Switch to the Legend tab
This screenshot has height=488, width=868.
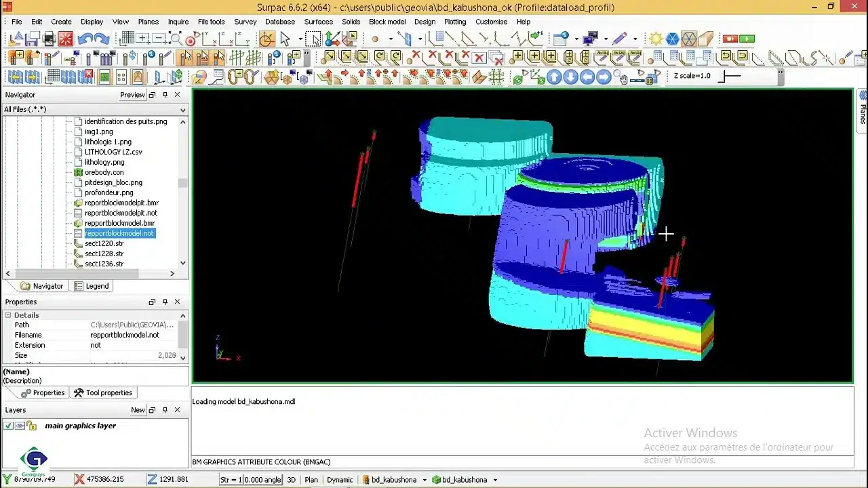click(x=92, y=286)
